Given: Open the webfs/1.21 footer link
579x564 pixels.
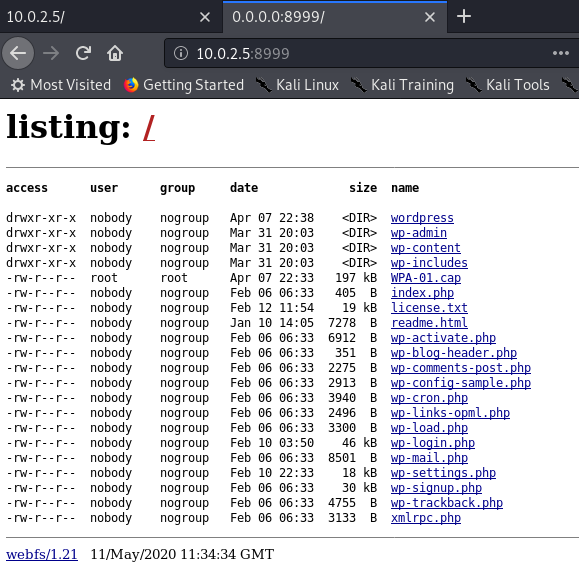Looking at the screenshot, I should click(42, 554).
